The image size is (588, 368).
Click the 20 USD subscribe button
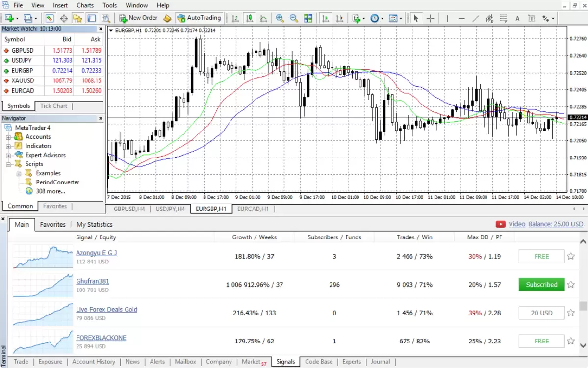click(x=541, y=313)
